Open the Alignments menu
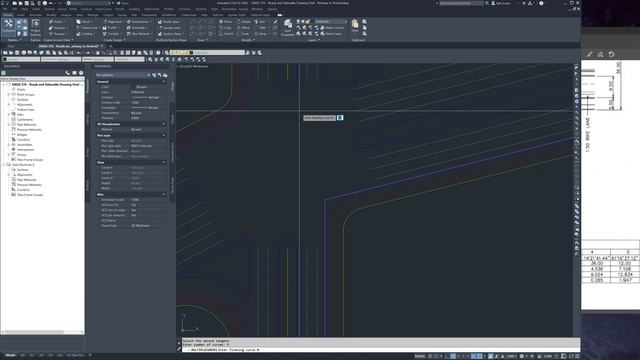 pyautogui.click(x=151, y=9)
